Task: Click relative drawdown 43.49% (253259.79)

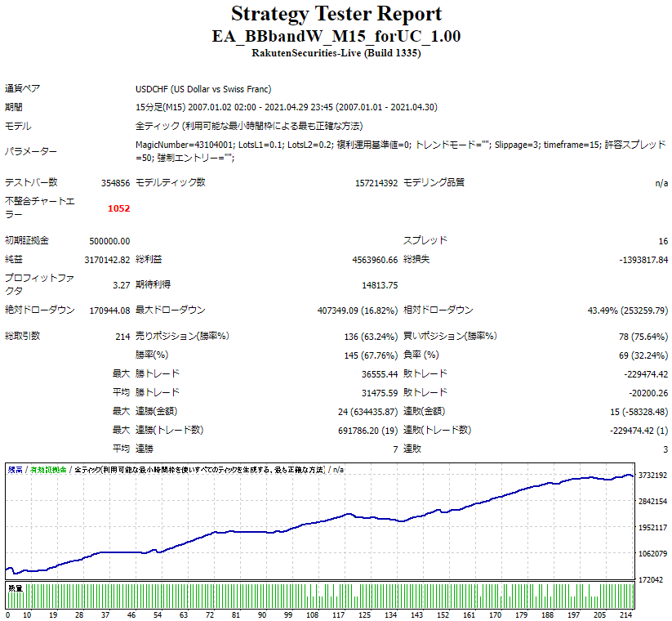Action: tap(628, 310)
